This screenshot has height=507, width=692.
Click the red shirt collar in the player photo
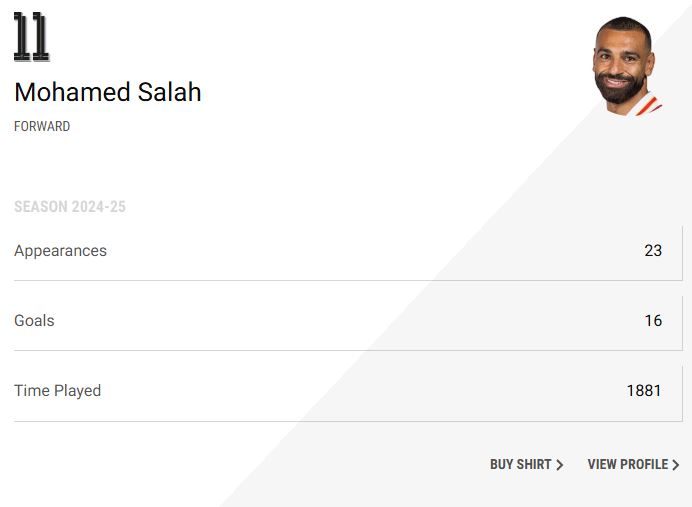(x=648, y=104)
